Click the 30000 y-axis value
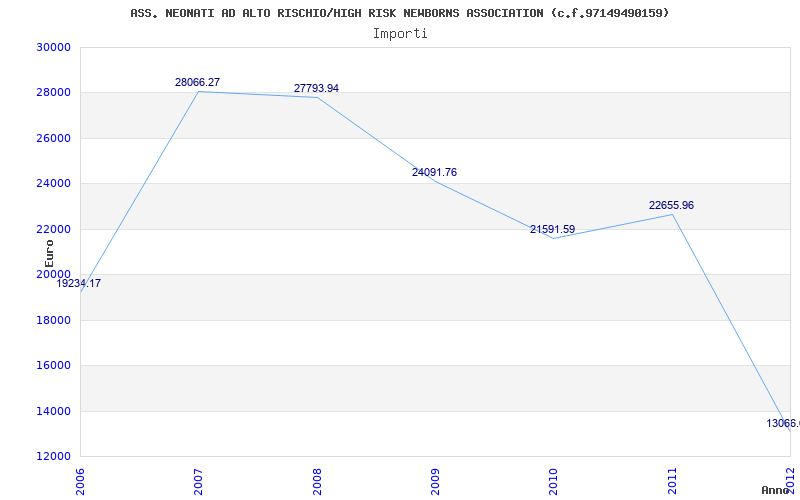The image size is (800, 500). (x=53, y=47)
